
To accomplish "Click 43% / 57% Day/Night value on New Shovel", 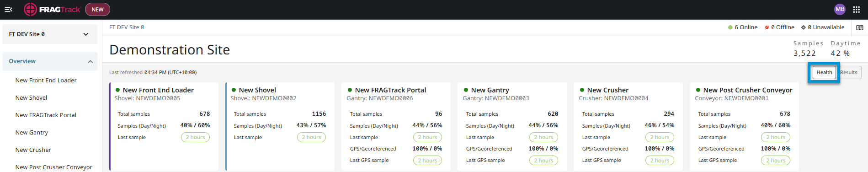I will pos(311,125).
